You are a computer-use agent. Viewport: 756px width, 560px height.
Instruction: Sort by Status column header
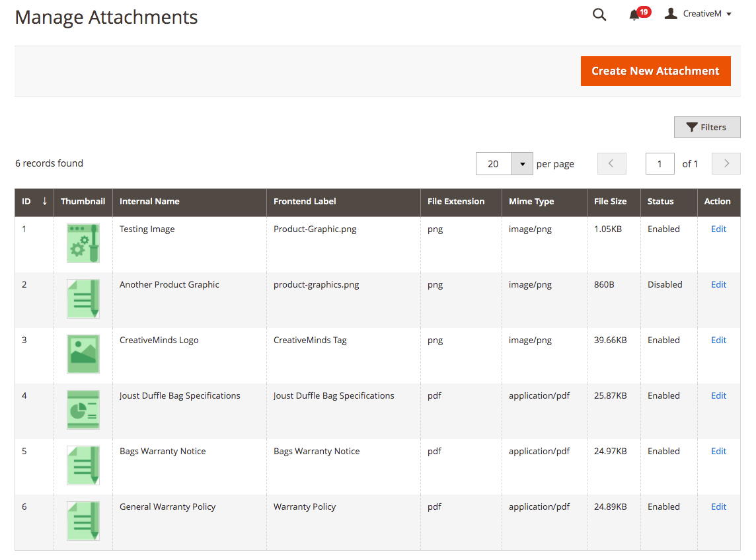click(x=660, y=202)
